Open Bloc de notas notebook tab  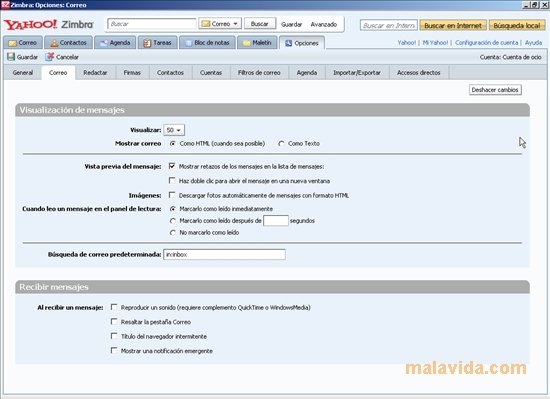point(207,43)
